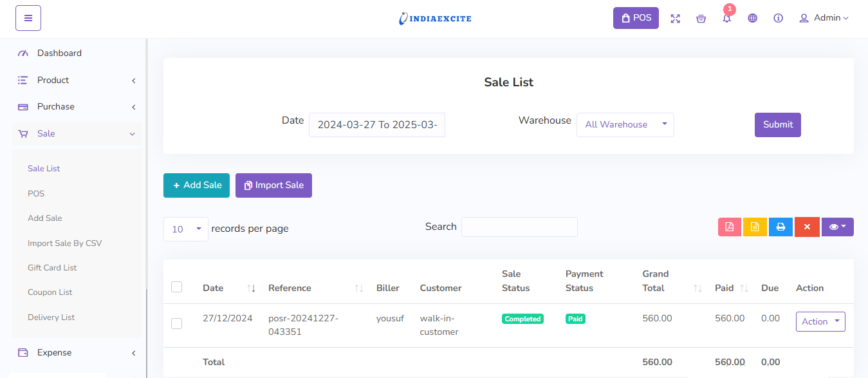Screen dimensions: 868x378
Task: Click the red delete selected button
Action: [806, 227]
